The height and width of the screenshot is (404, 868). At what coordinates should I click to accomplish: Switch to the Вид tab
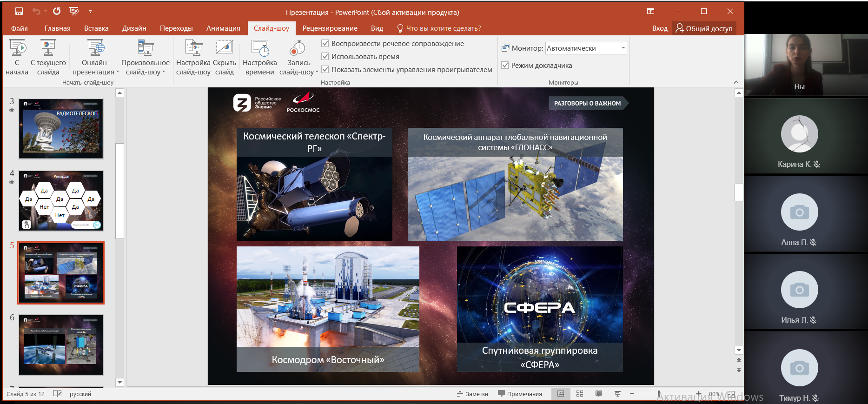377,28
